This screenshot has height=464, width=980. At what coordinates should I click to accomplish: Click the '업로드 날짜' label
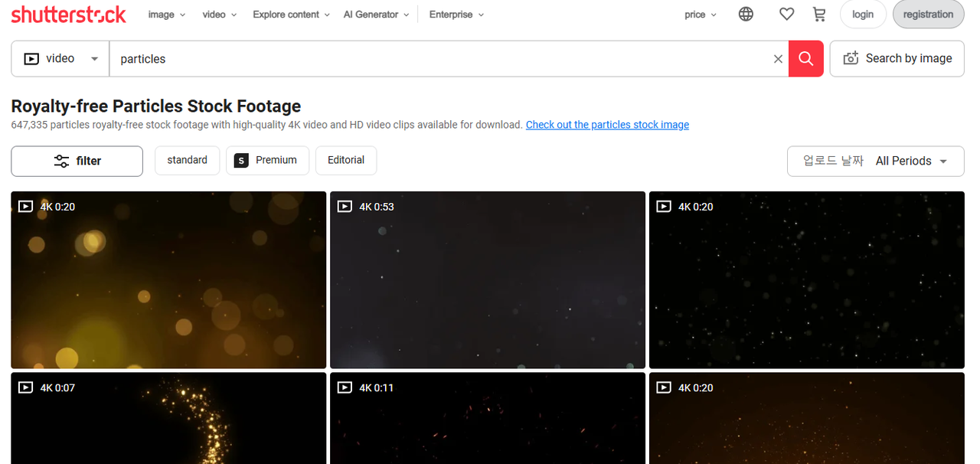(833, 161)
